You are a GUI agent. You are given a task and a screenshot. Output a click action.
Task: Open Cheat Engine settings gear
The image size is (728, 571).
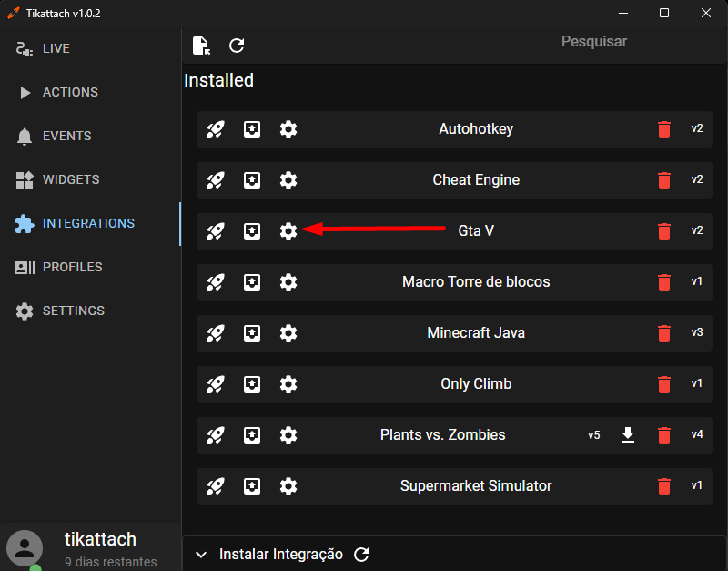[288, 180]
